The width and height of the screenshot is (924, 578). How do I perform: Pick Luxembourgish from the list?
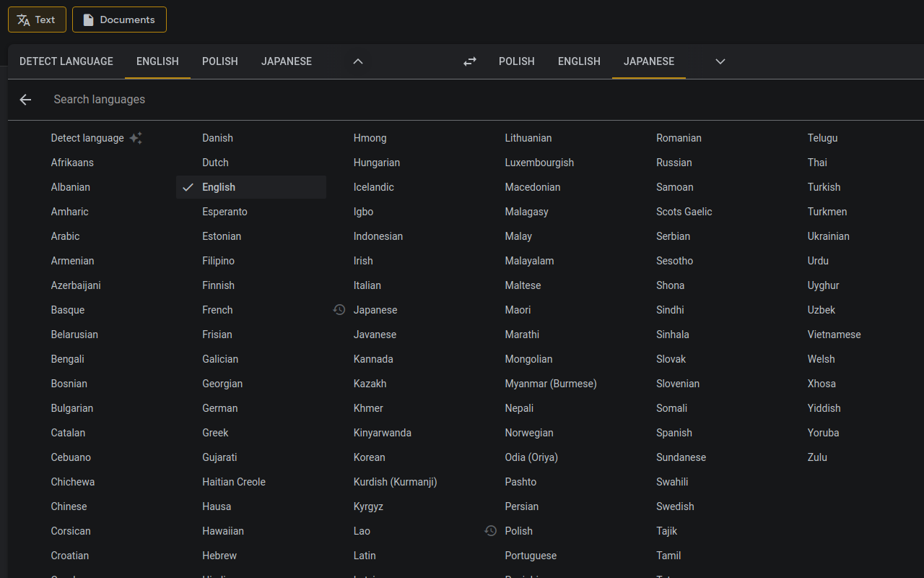539,163
